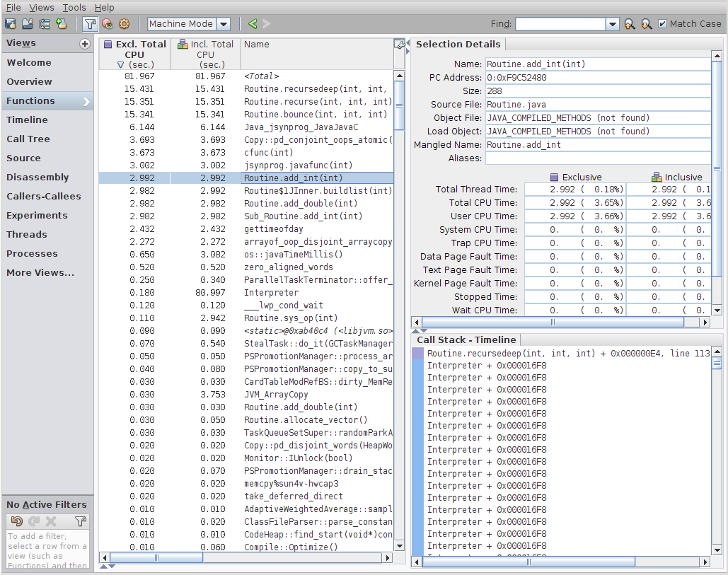Click the Call Stack vertical scroll down arrow
The height and width of the screenshot is (575, 728).
(x=717, y=550)
